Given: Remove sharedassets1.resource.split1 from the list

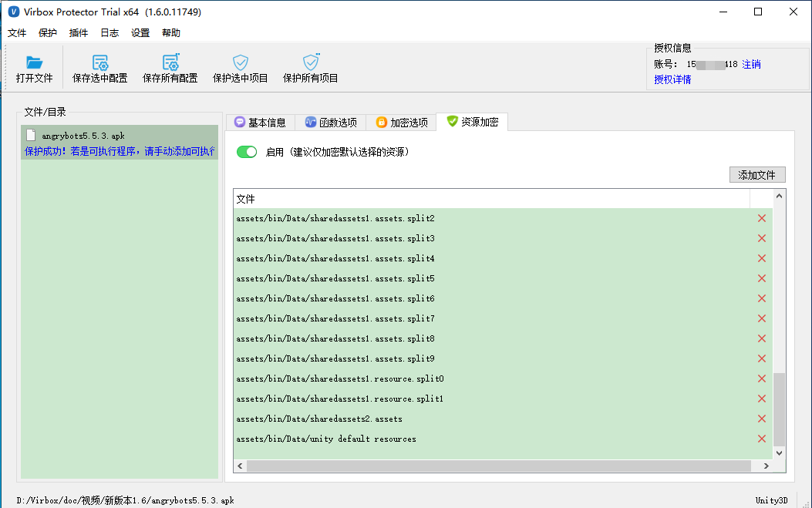Looking at the screenshot, I should click(x=762, y=399).
